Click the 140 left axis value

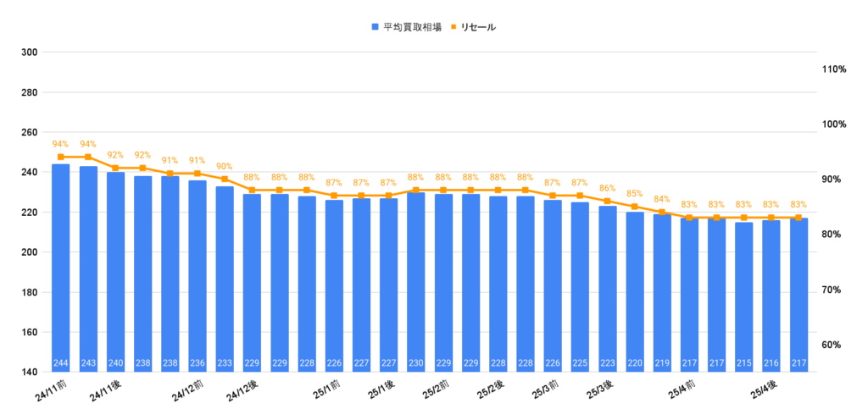click(x=29, y=372)
